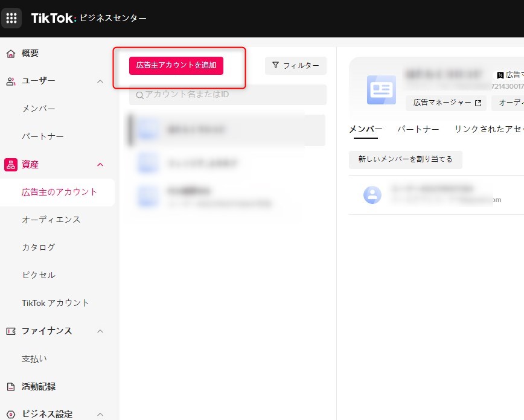
Task: Collapse the ファイナンス section chevron
Action: [100, 331]
